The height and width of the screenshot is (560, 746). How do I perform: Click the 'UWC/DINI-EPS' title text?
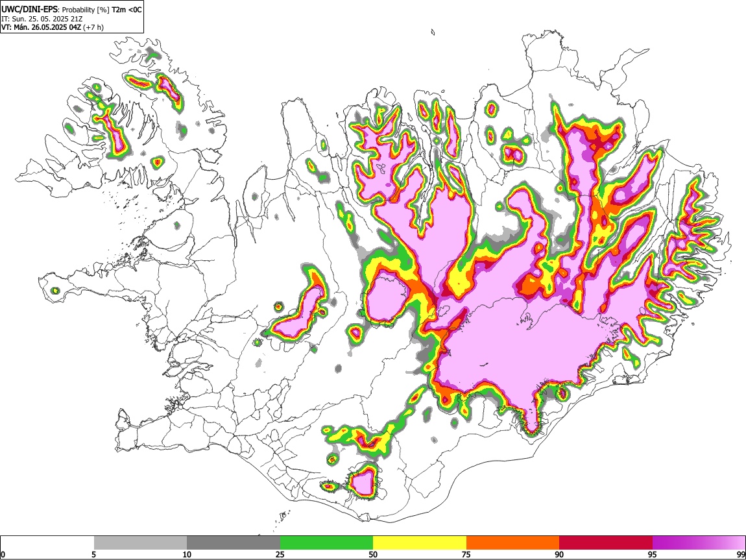click(x=30, y=10)
